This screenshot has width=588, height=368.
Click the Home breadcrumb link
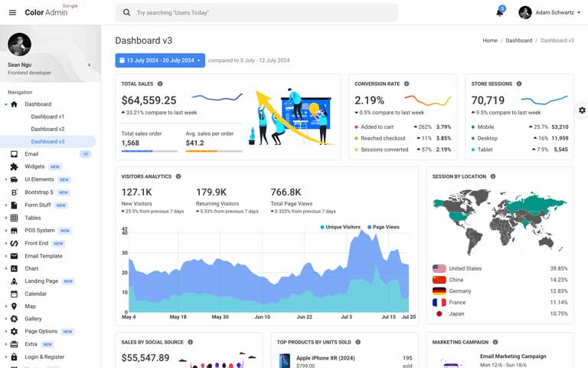[490, 41]
